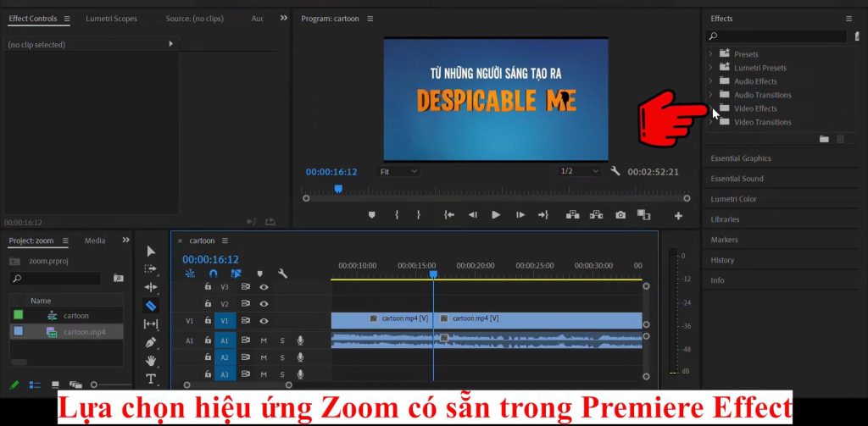Toggle V3 track output eye
The height and width of the screenshot is (426, 868).
(x=264, y=287)
